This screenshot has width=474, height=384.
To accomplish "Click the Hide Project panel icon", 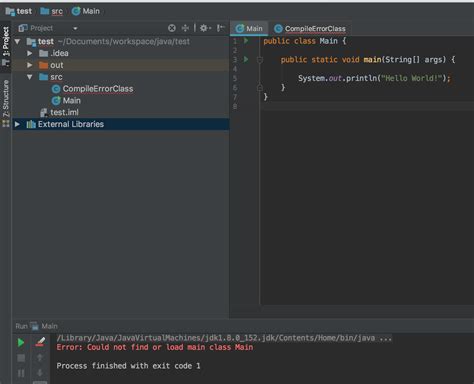I will (221, 28).
